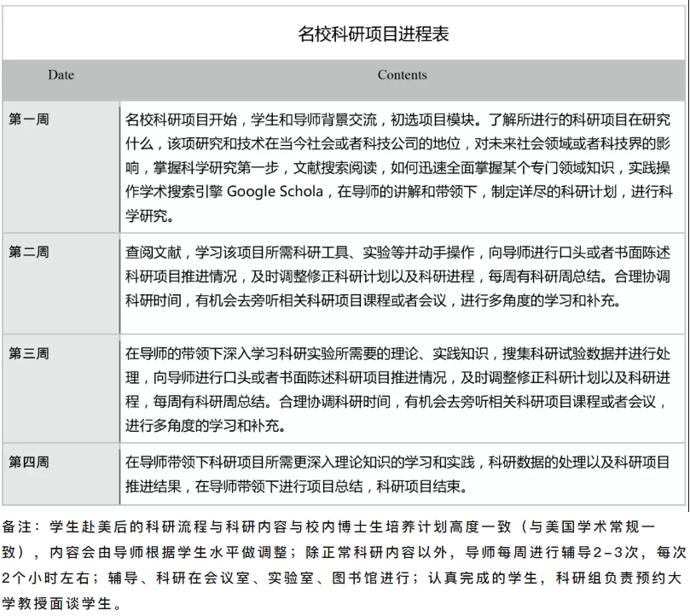Click the 第一周 row label
The width and height of the screenshot is (690, 616).
coord(29,119)
